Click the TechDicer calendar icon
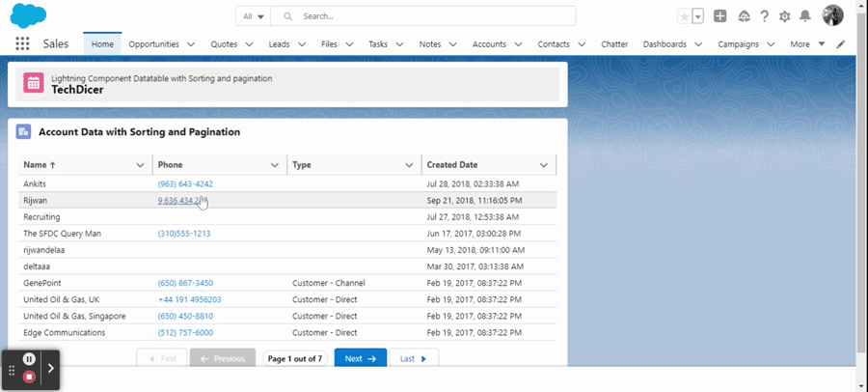Image resolution: width=868 pixels, height=392 pixels. coord(33,83)
